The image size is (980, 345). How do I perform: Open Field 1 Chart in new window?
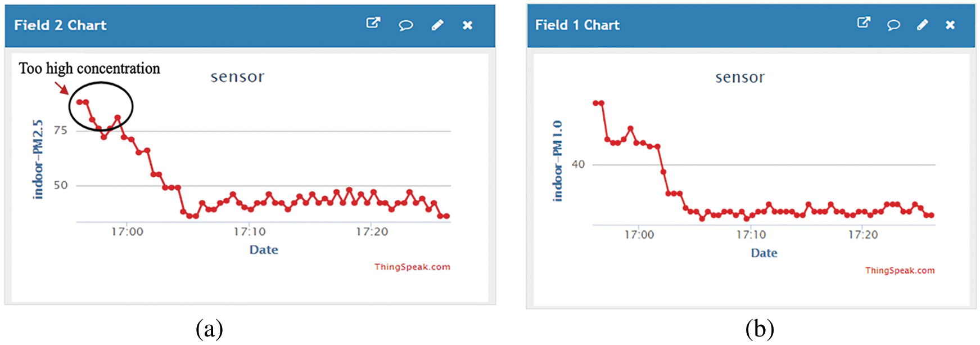(864, 23)
